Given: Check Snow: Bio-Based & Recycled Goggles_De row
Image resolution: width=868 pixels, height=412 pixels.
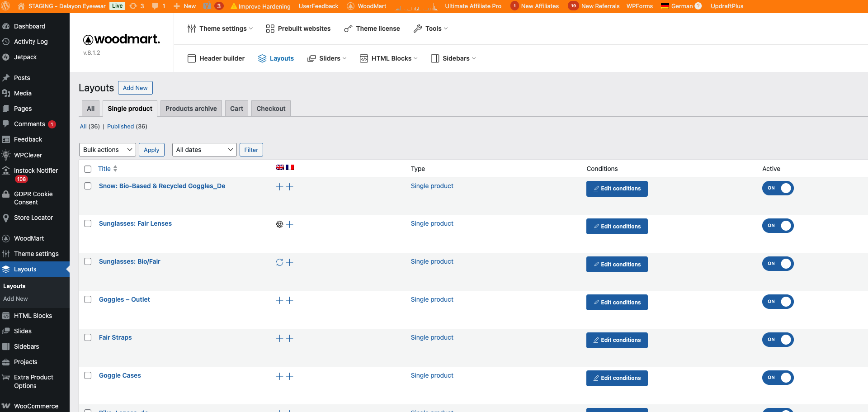Looking at the screenshot, I should (x=88, y=186).
